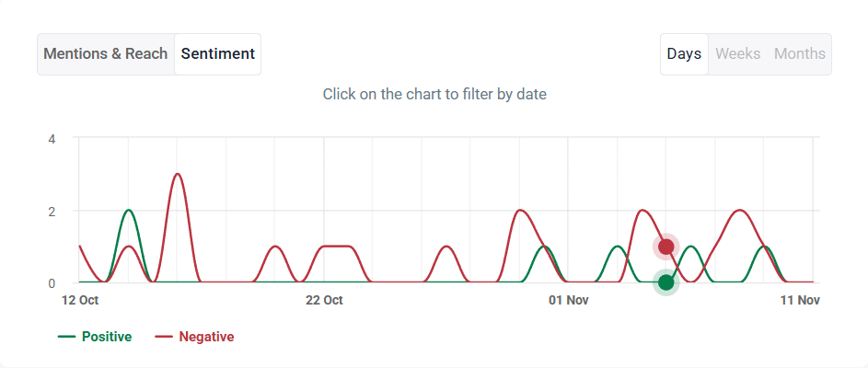
Task: Switch chart view to Months
Action: pos(799,53)
